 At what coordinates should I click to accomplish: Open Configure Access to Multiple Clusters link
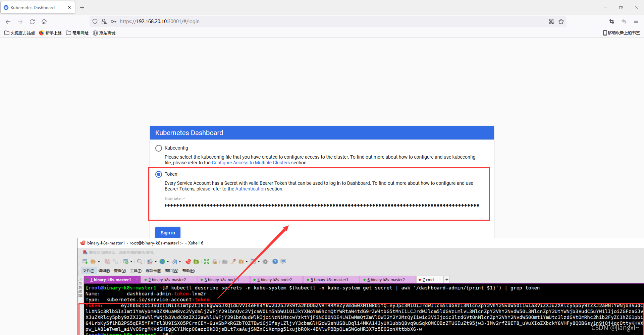tap(251, 163)
